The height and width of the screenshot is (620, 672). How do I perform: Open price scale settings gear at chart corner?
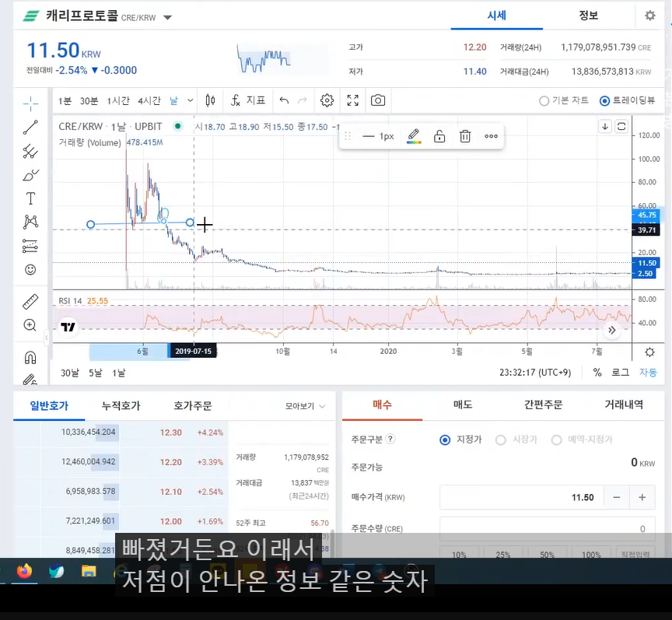click(649, 352)
